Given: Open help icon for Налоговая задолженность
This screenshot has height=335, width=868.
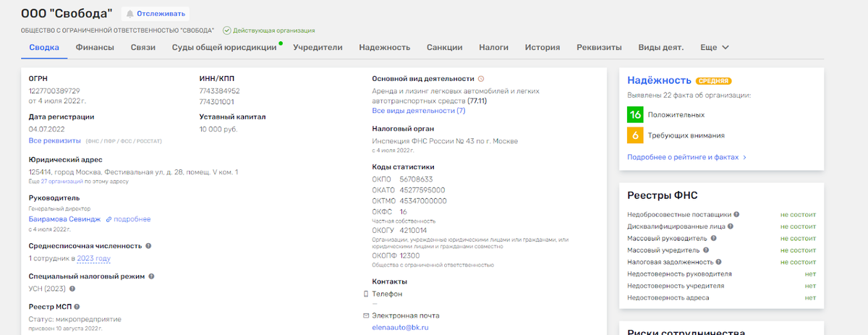Looking at the screenshot, I should tap(719, 262).
